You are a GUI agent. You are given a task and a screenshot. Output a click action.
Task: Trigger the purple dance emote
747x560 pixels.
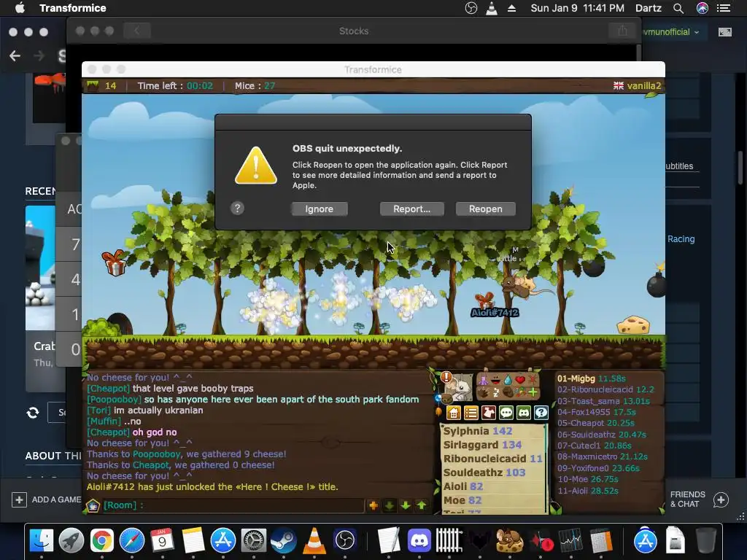484,380
